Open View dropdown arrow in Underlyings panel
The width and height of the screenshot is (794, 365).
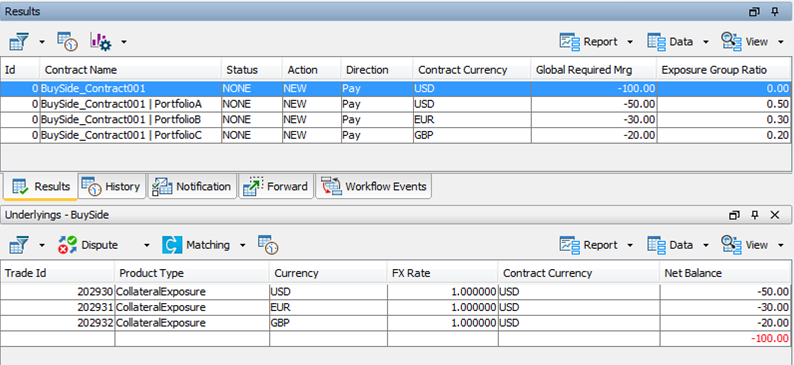click(x=780, y=246)
